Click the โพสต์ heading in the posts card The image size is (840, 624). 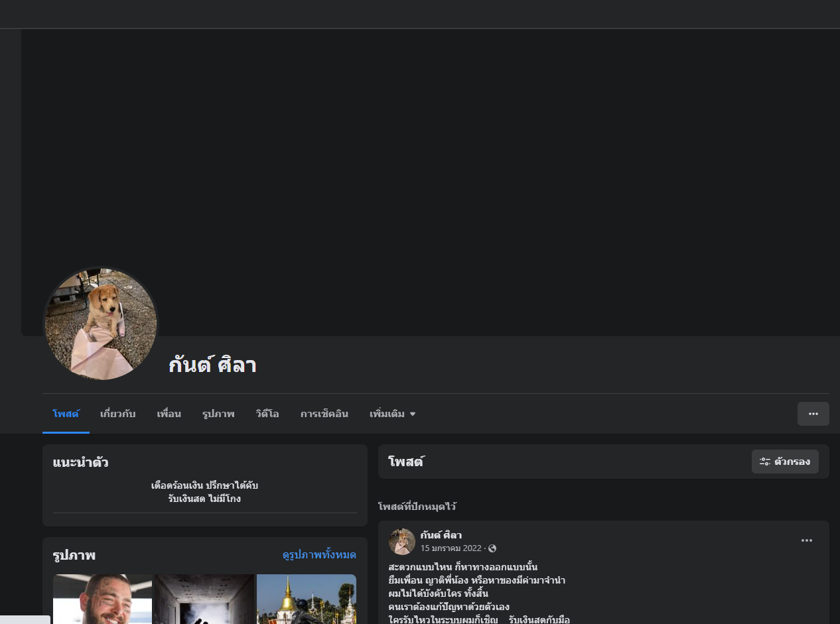pyautogui.click(x=406, y=462)
